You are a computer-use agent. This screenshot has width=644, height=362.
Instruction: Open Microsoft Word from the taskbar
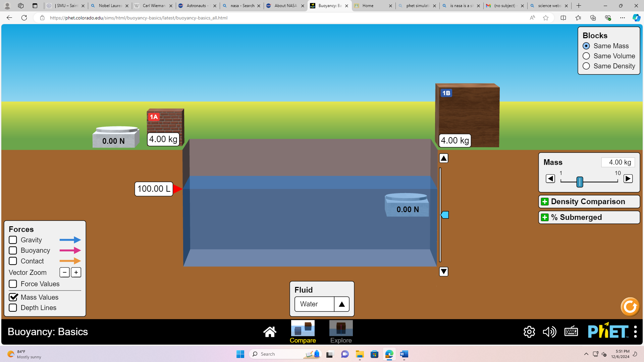click(404, 354)
